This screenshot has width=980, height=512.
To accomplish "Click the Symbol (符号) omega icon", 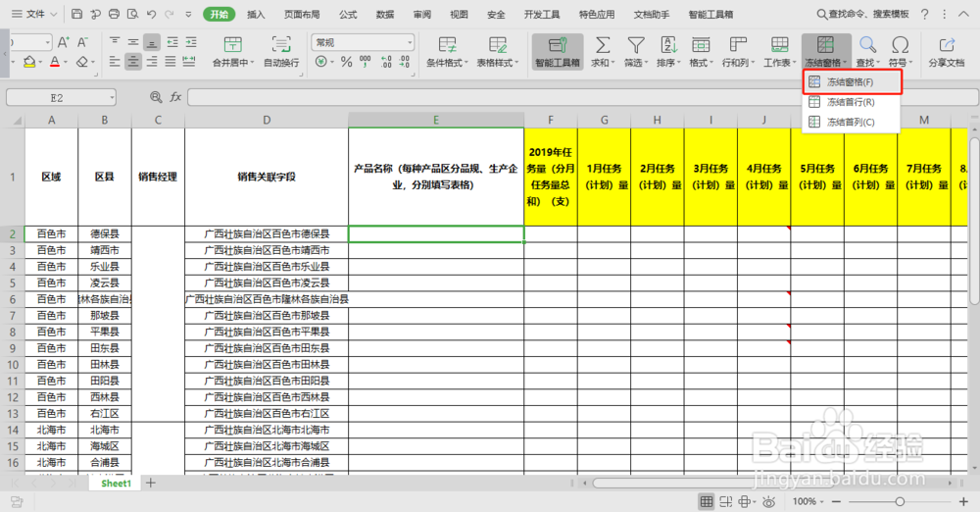I will pos(900,44).
